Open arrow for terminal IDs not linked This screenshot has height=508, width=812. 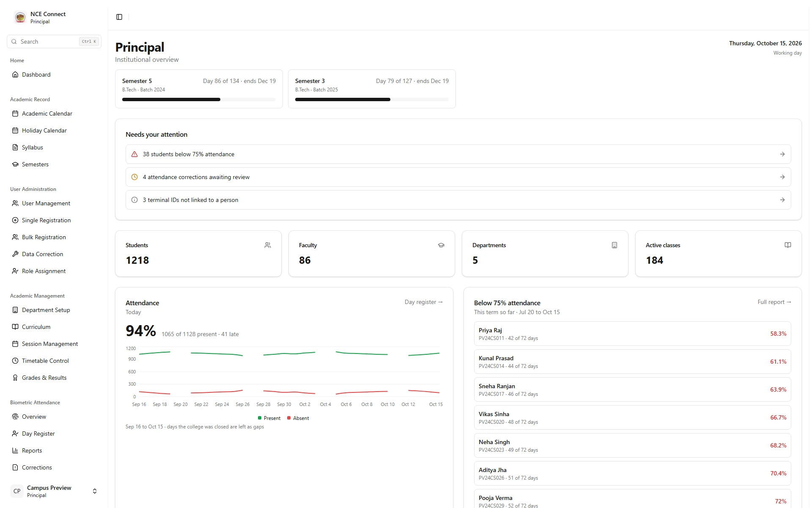(782, 200)
